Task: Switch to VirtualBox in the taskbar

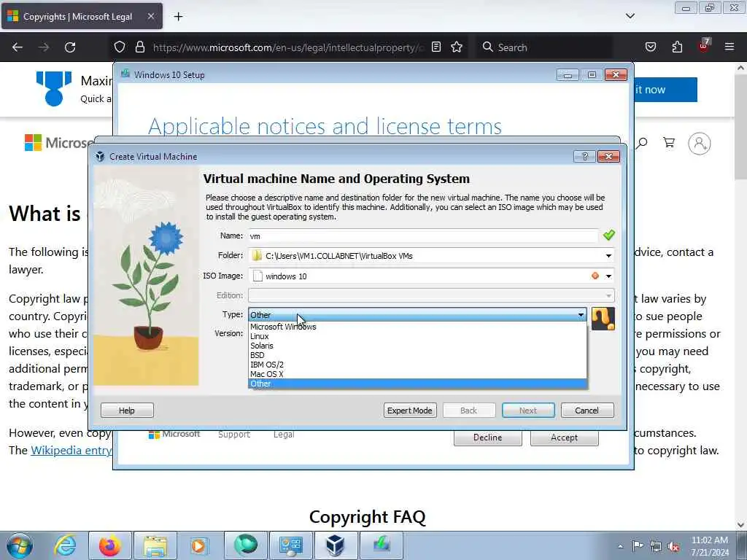Action: 336,545
